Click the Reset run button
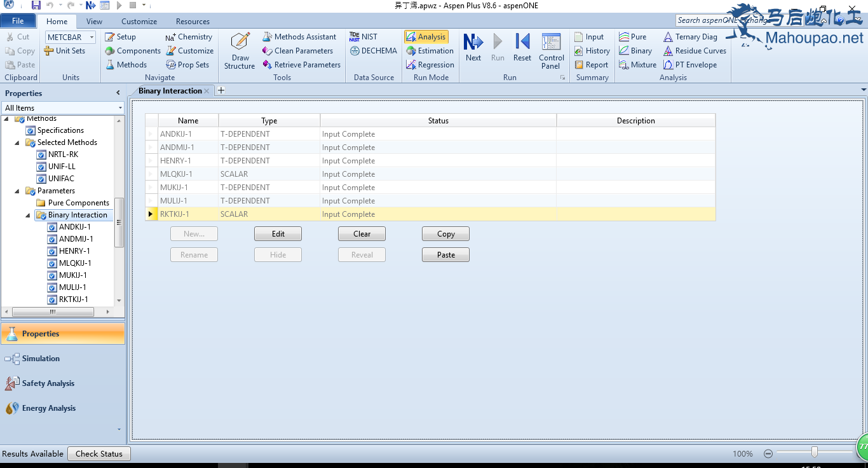Image resolution: width=868 pixels, height=468 pixels. (522, 48)
